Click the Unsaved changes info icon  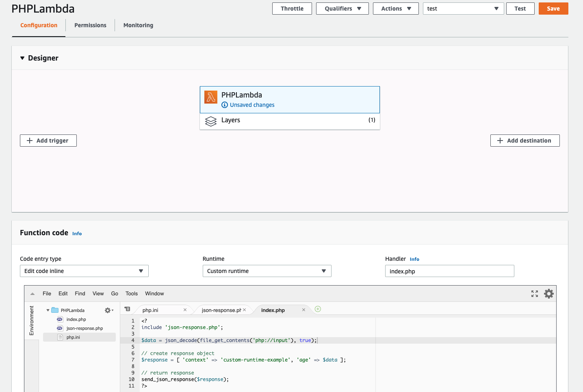point(225,105)
